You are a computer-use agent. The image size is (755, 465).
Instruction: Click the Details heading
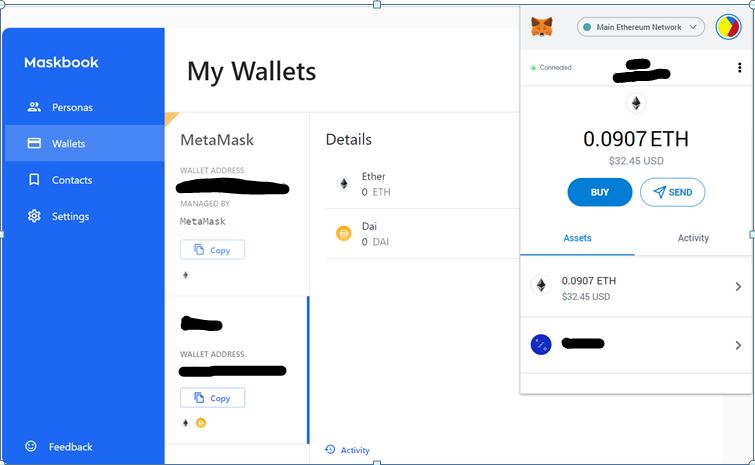pos(349,140)
